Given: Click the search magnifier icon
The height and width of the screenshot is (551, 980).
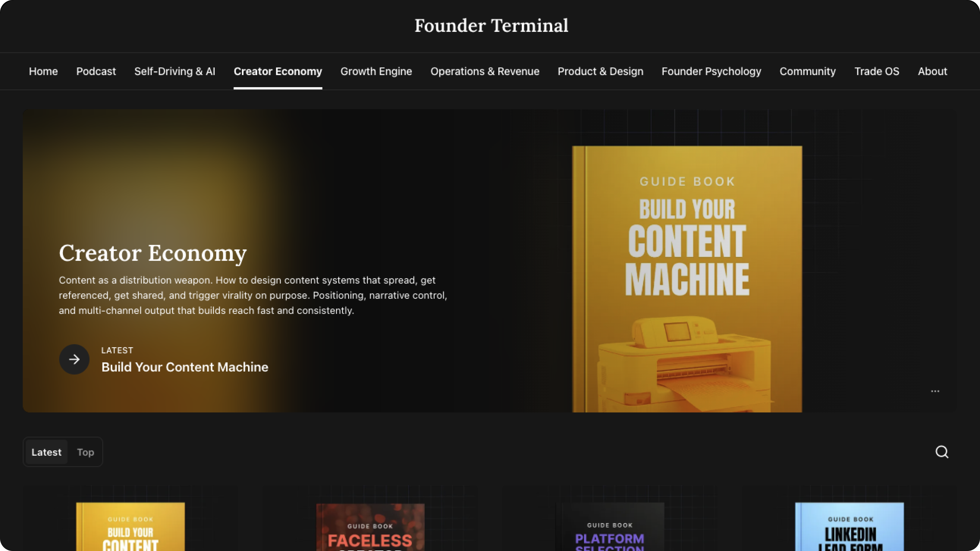Looking at the screenshot, I should pyautogui.click(x=942, y=452).
